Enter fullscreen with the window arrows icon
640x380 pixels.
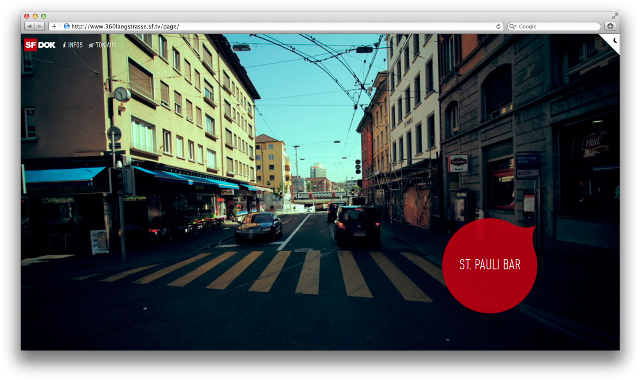coord(614,16)
